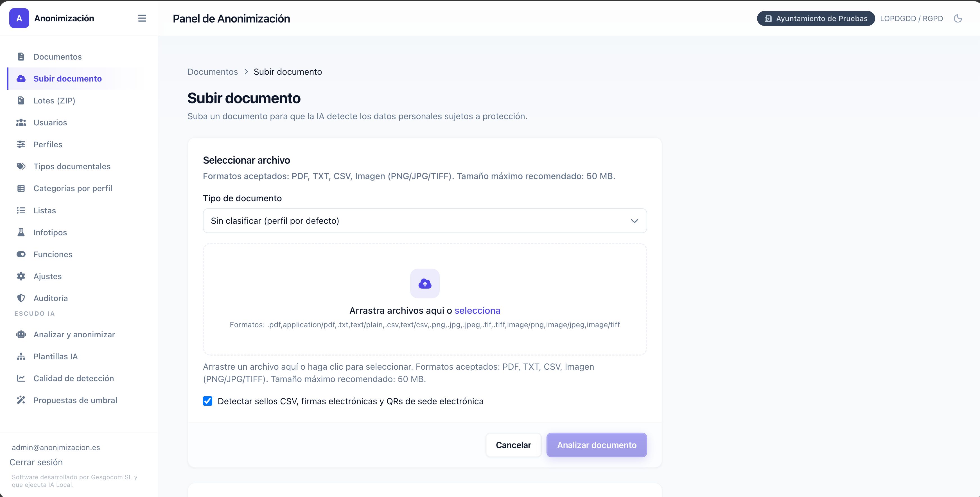The image size is (980, 497).
Task: Click the gear icon for Ajustes
Action: [x=21, y=276]
